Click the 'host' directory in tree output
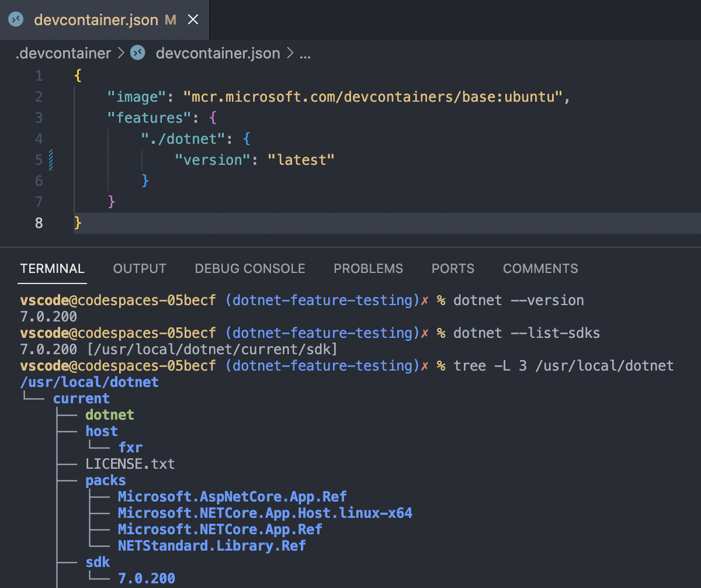Image resolution: width=701 pixels, height=588 pixels. click(102, 431)
